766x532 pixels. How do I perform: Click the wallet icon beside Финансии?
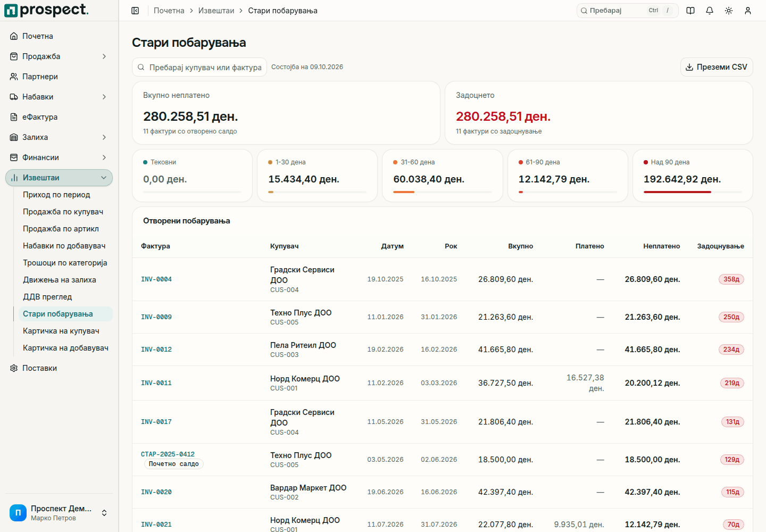[14, 157]
